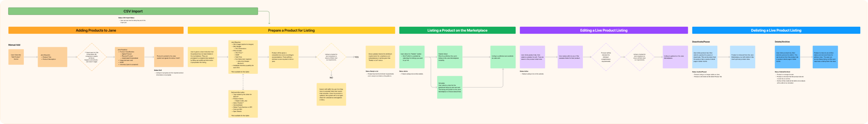Click the Jane compliance check diamond near YES
Viewport: 868px width, 124px height.
(331, 57)
